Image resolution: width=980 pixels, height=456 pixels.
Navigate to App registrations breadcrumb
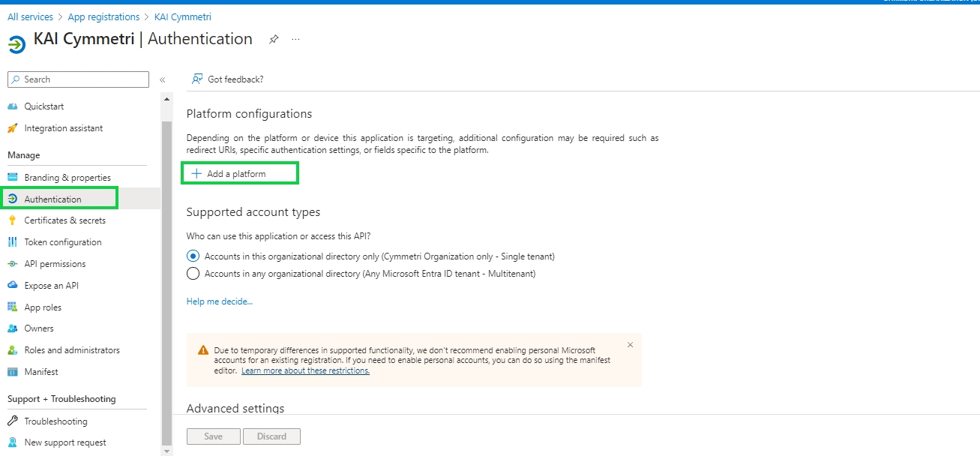point(103,16)
